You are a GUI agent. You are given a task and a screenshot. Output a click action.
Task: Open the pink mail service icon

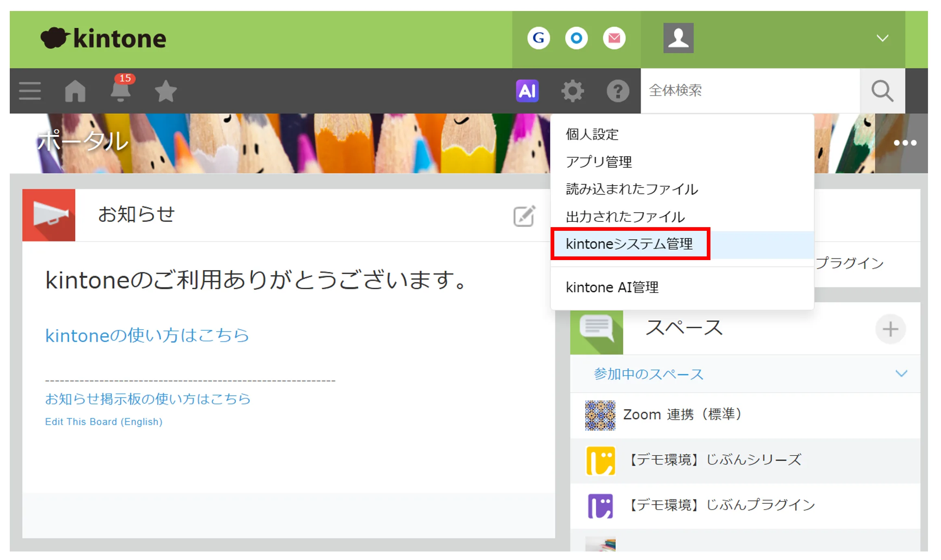point(614,38)
